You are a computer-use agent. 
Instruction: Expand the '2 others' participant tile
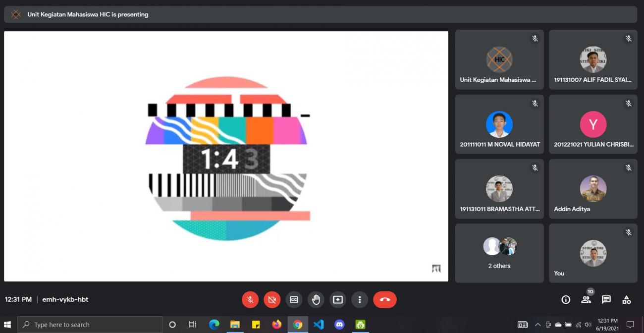499,253
